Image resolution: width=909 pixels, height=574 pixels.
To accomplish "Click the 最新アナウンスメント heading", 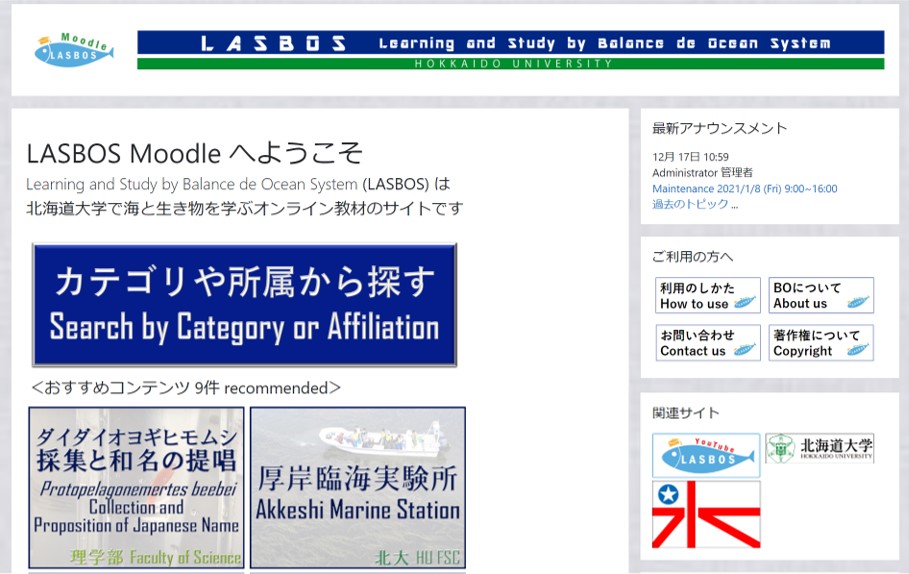I will [x=719, y=128].
